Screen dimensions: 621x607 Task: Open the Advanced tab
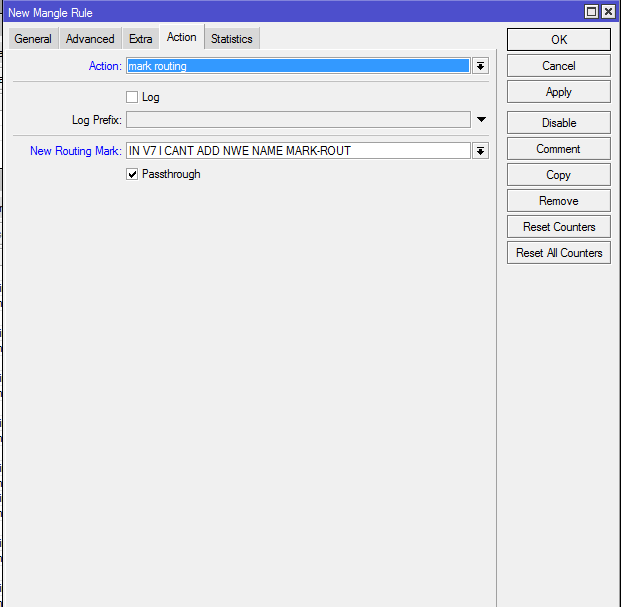(x=90, y=39)
